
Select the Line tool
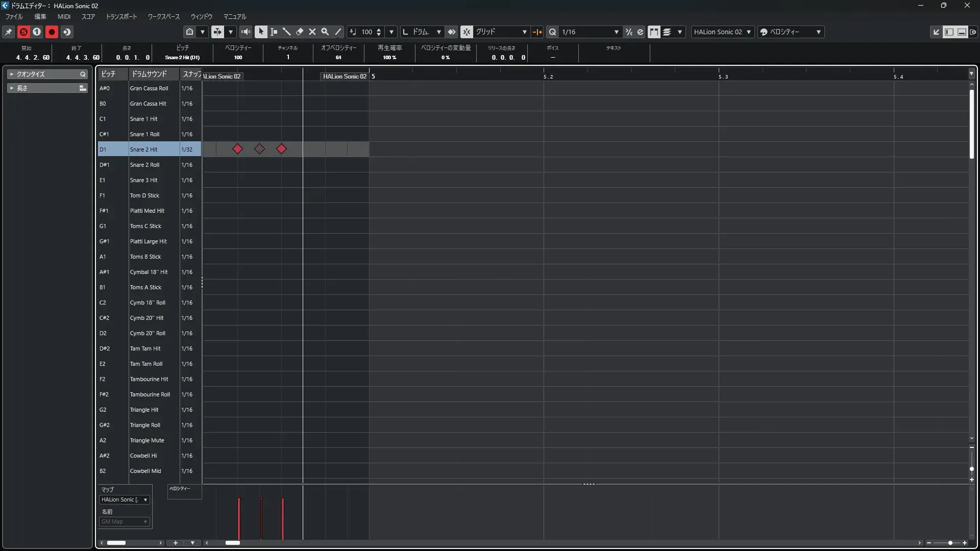(x=338, y=32)
